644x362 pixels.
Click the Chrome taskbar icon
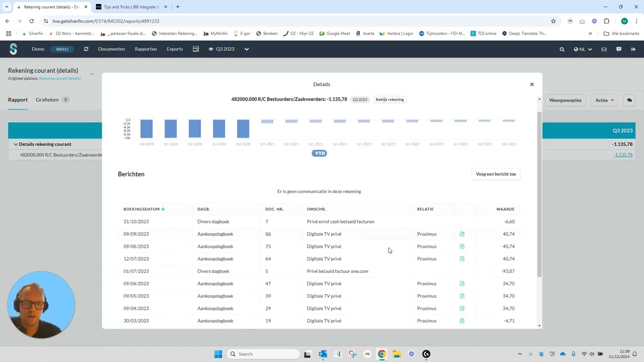382,354
